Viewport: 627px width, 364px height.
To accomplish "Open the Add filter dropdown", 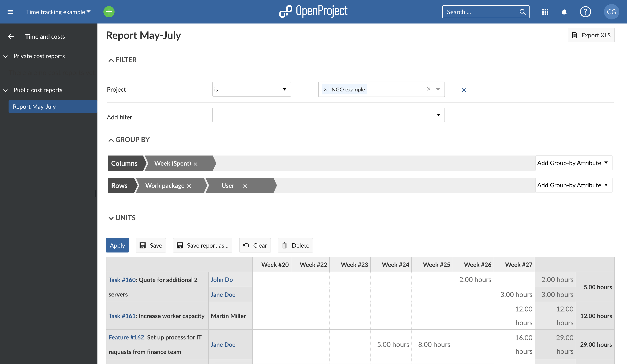I will pos(328,115).
